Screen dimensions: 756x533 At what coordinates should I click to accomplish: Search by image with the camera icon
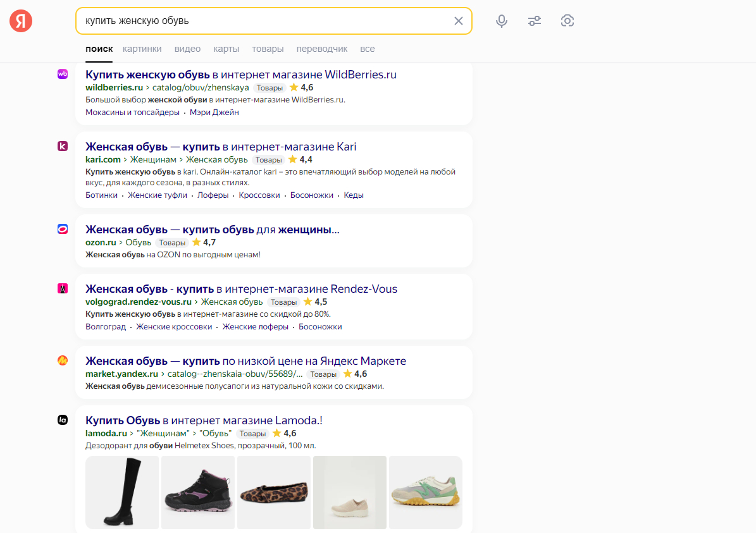tap(567, 21)
